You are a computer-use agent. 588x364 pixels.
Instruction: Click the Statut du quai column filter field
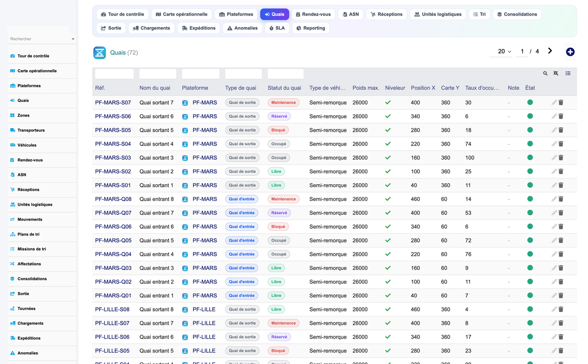(x=286, y=74)
